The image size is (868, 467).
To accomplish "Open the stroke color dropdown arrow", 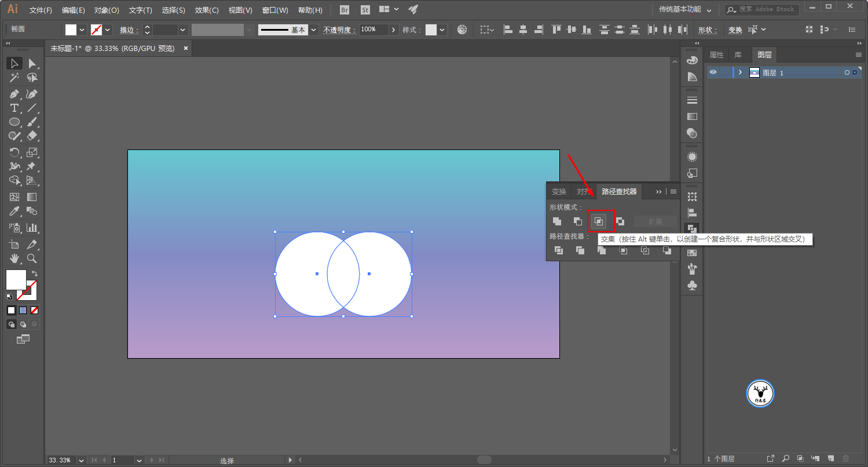I will click(108, 30).
